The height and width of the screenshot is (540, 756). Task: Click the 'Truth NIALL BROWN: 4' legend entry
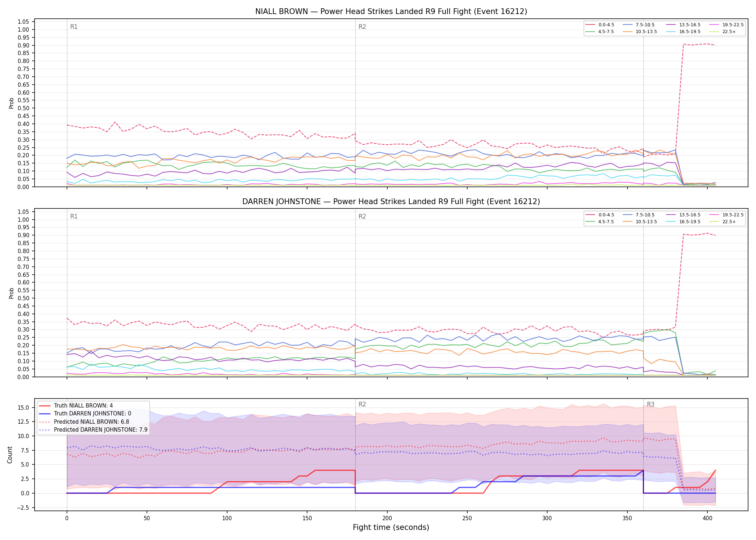click(76, 406)
